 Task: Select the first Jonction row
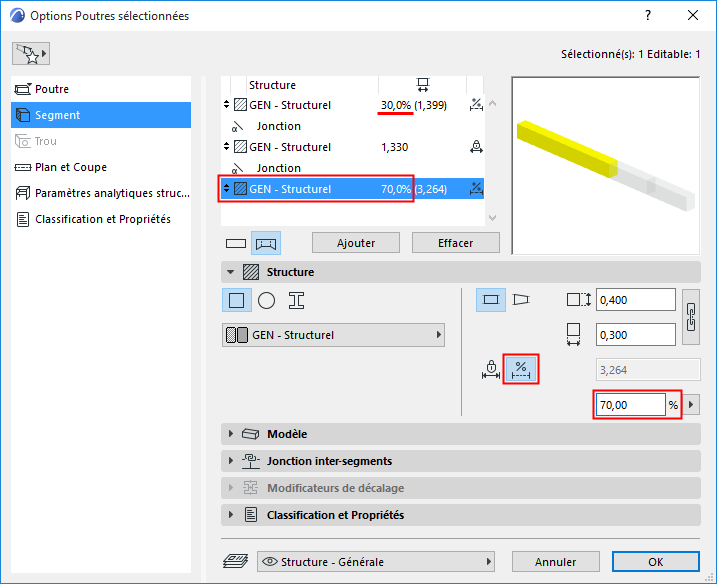coord(352,126)
